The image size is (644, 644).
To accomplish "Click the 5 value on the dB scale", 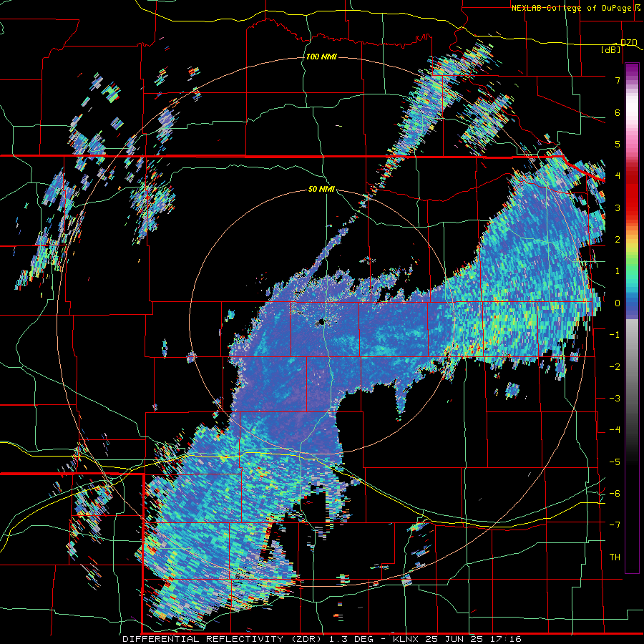I will [618, 144].
